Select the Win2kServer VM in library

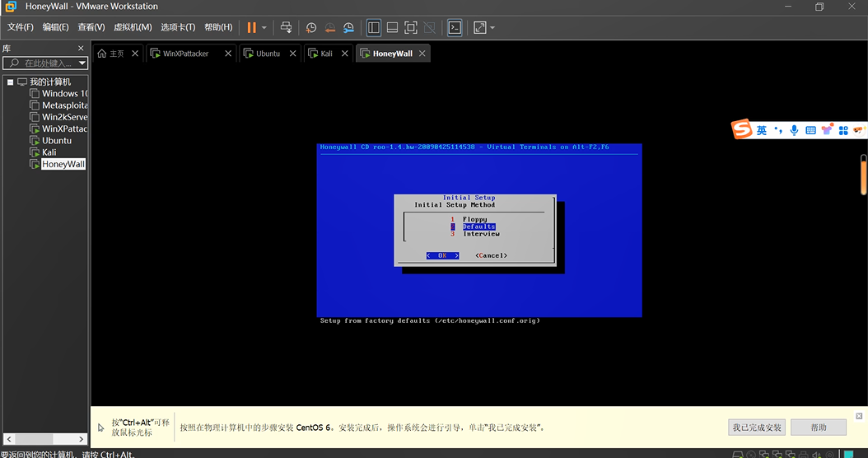58,117
